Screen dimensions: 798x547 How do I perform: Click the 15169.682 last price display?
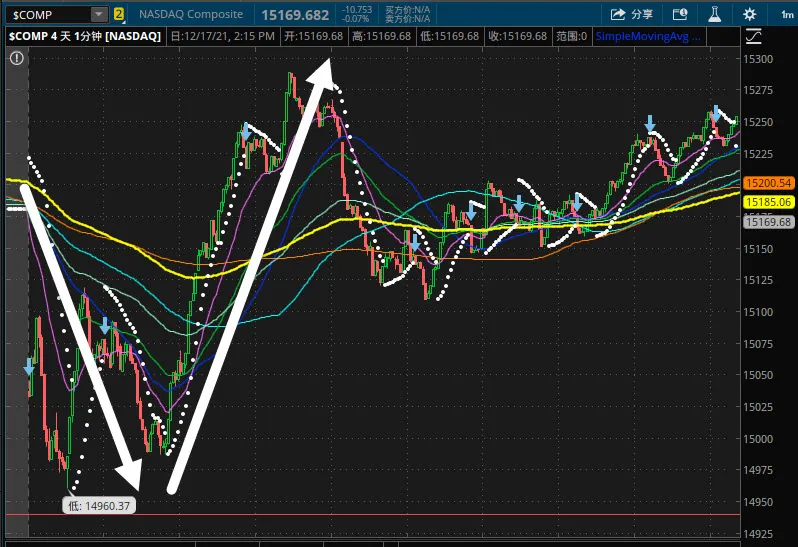tap(296, 14)
